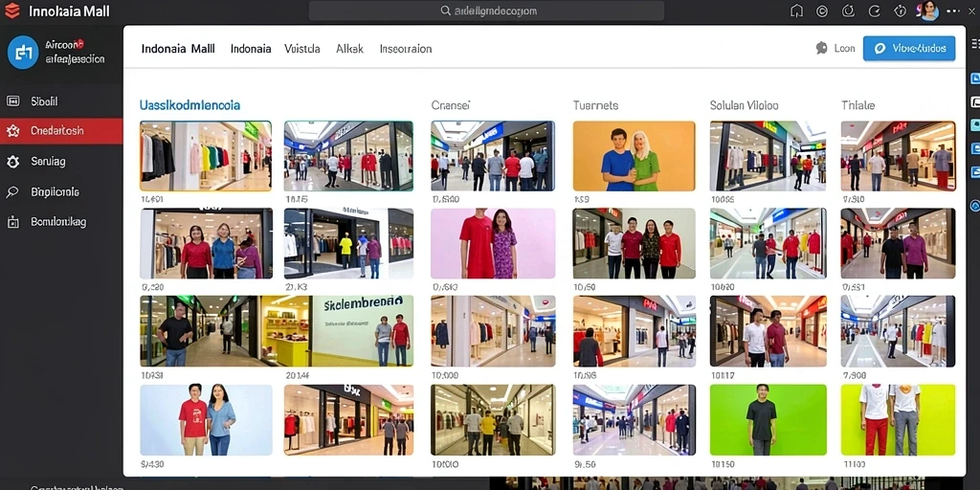
Task: Open the orange-background couple thumbnail
Action: point(634,156)
